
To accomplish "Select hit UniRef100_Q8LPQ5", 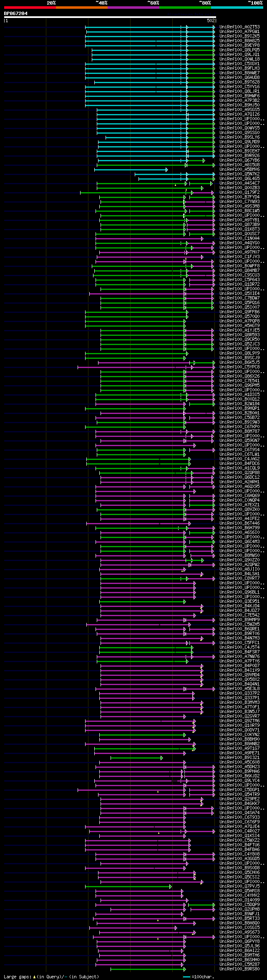I will point(239,50).
